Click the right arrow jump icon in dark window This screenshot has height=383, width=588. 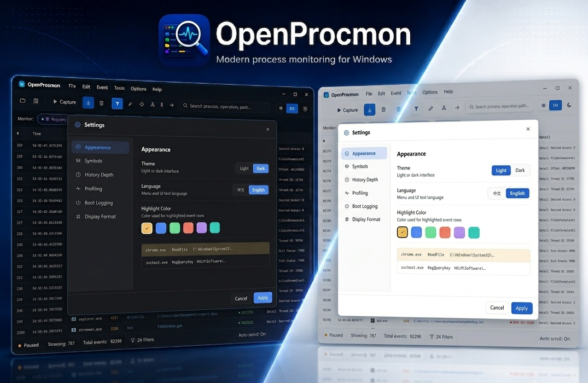171,105
